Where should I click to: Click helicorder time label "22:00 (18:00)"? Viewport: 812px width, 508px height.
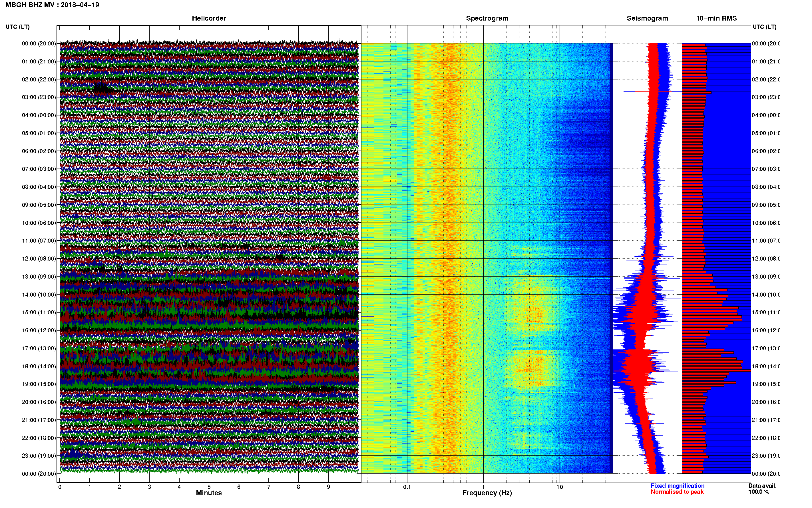[x=39, y=438]
